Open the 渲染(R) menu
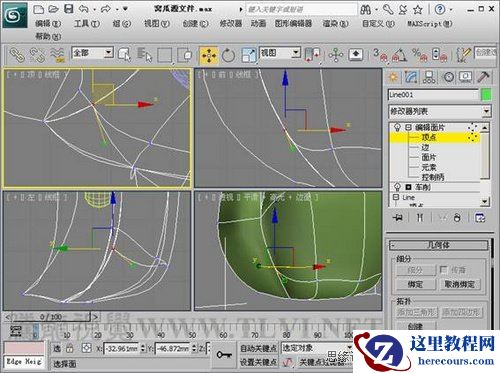500x373 pixels. (335, 24)
